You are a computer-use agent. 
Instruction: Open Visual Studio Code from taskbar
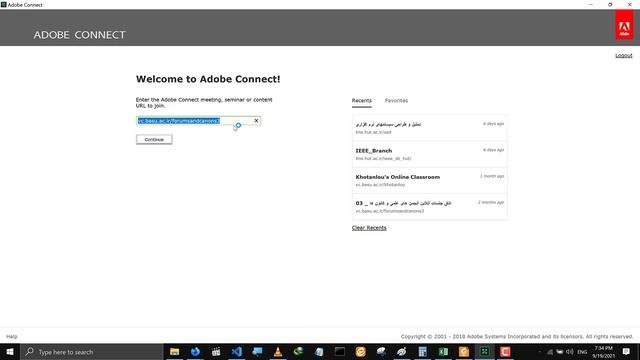click(x=237, y=351)
